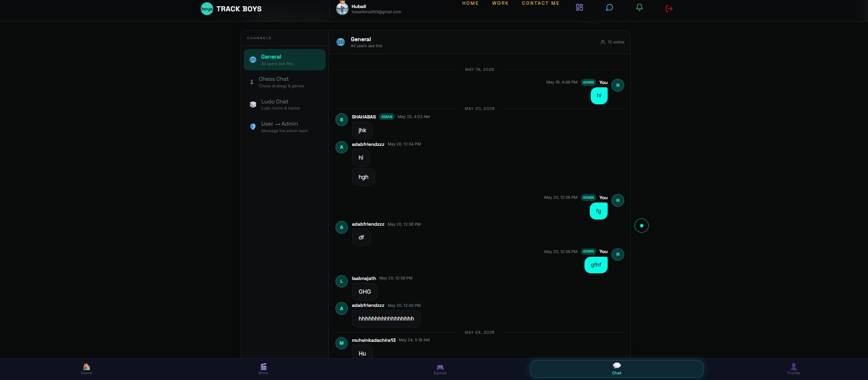Click MAY 20, 2026 date separator

pos(480,109)
